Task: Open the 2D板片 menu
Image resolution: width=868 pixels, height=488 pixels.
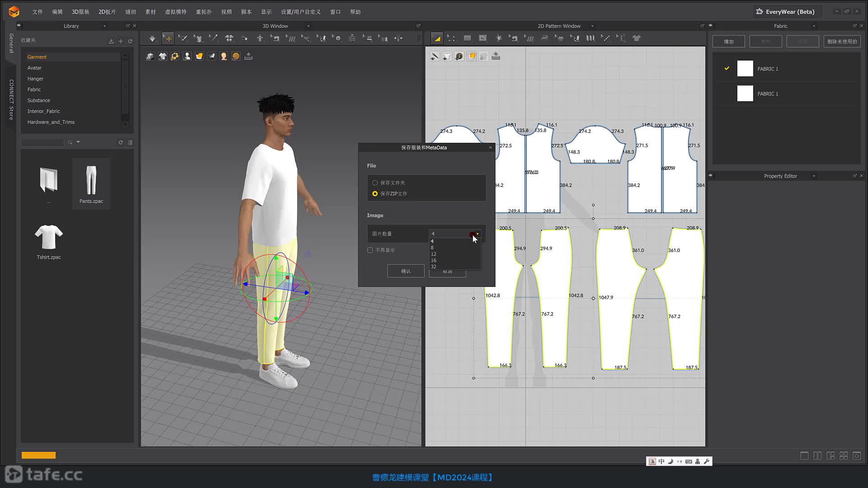Action: (107, 12)
